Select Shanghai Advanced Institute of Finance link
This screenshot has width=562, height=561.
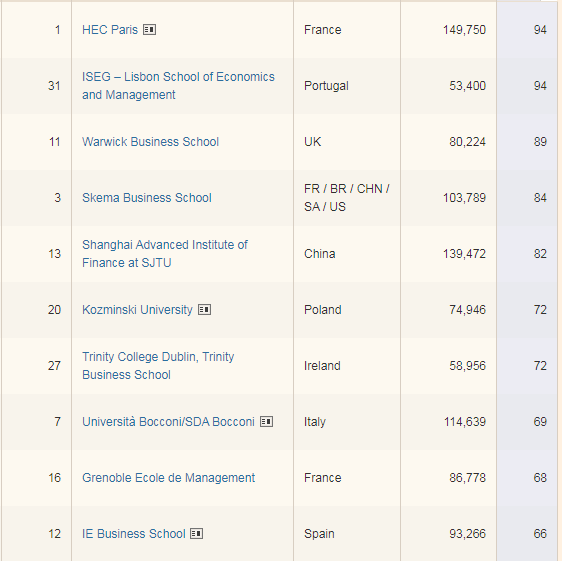[165, 254]
